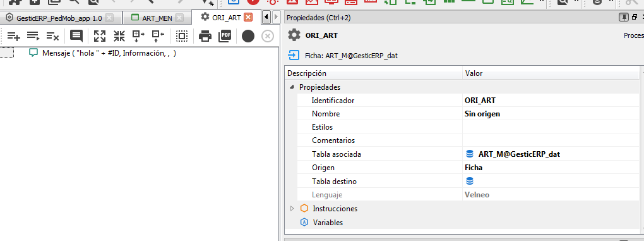Click the Ficha: ART_M@GesticERP_dat link
The height and width of the screenshot is (241, 644).
click(351, 56)
